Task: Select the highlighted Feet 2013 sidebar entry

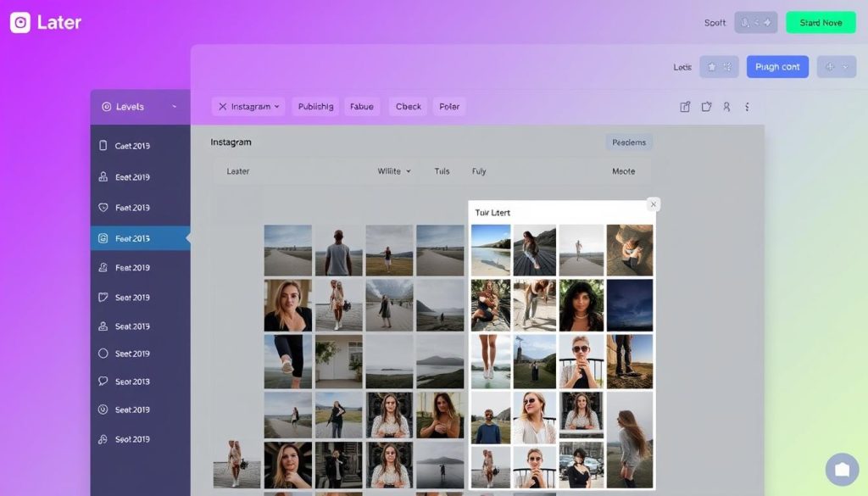Action: (x=140, y=238)
